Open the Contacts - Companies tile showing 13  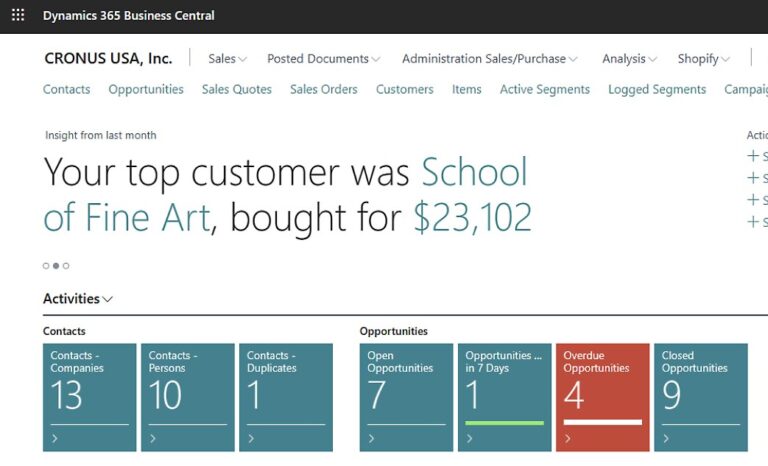[90, 397]
